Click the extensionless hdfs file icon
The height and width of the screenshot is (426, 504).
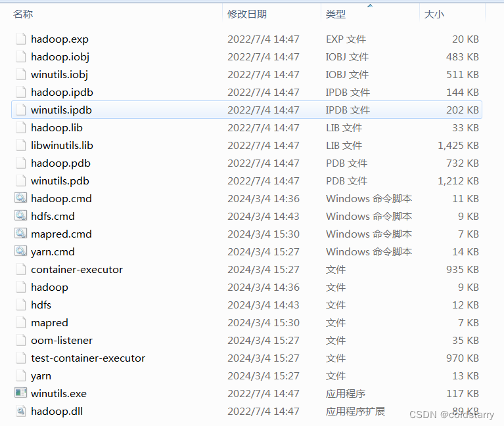click(x=21, y=305)
